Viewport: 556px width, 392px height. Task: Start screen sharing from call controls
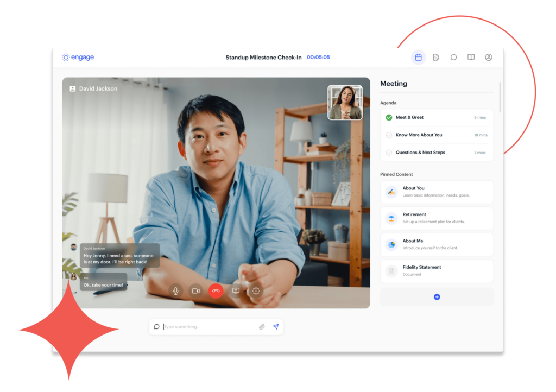coord(236,291)
